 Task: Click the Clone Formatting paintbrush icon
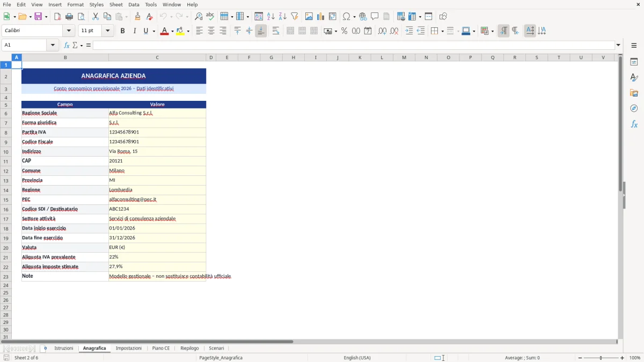coord(137,17)
